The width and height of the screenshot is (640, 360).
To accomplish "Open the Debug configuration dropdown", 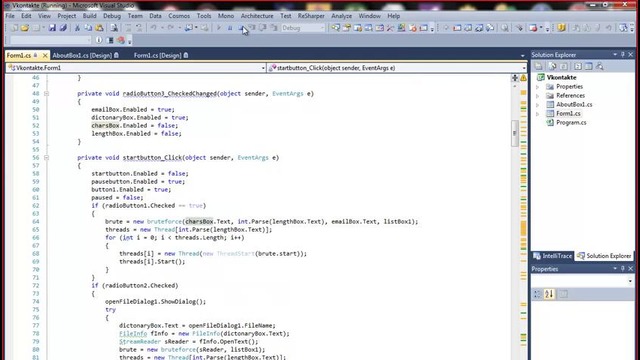I will pos(303,28).
